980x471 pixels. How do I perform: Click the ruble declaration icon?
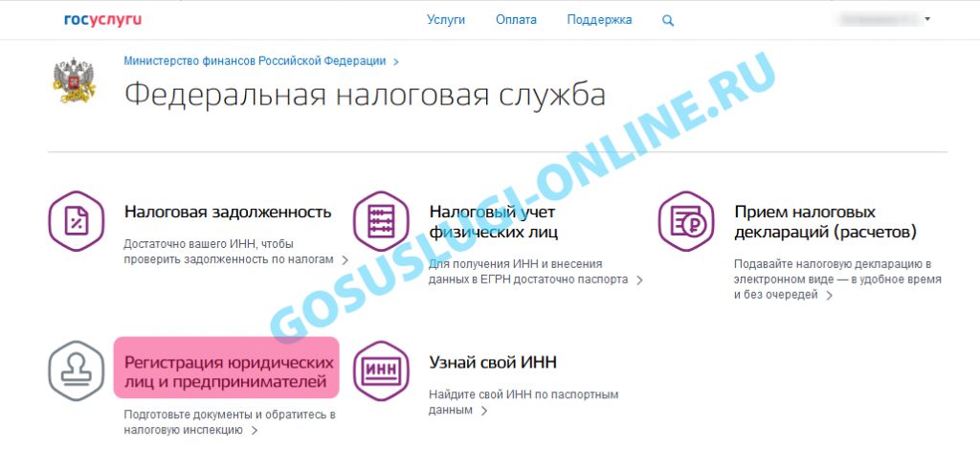point(686,221)
